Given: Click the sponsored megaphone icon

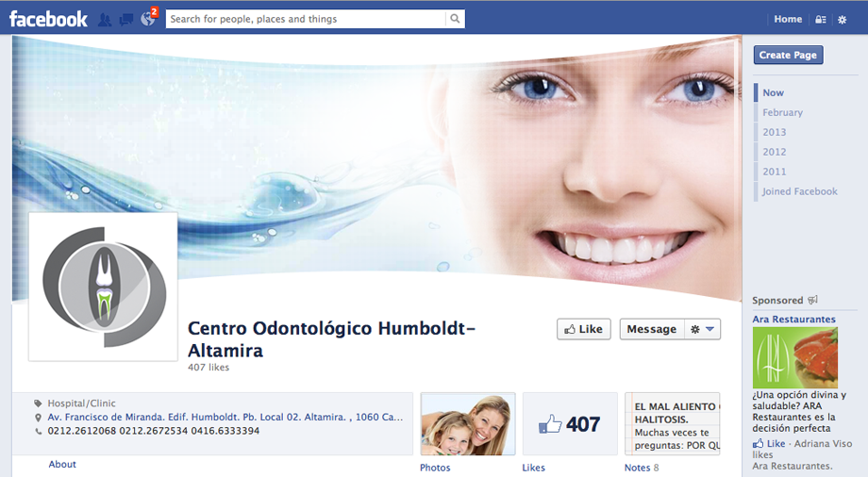Looking at the screenshot, I should 812,300.
